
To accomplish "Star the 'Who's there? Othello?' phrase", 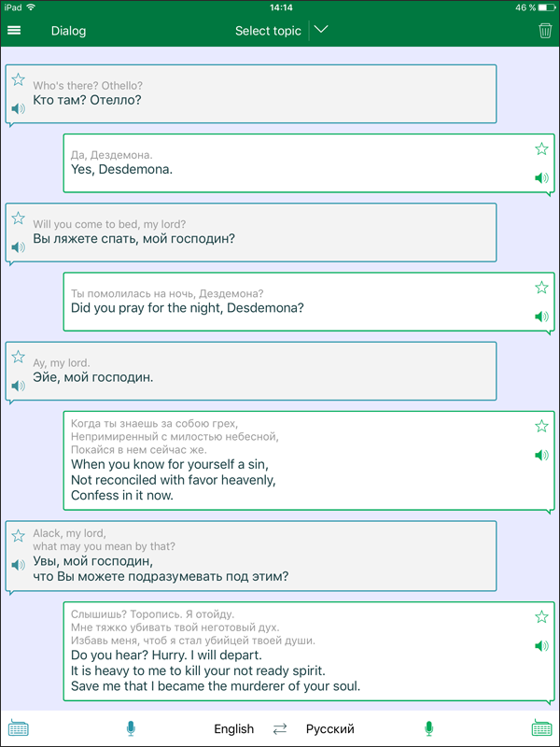I will 18,79.
